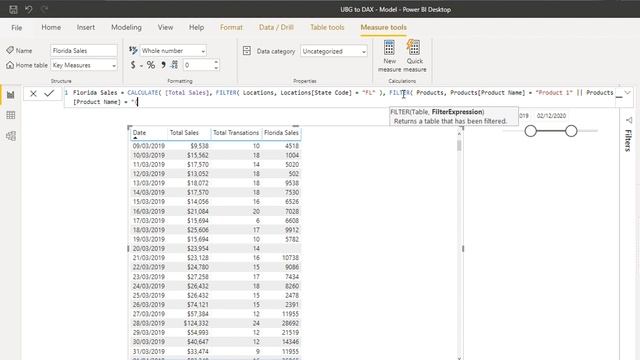Select the 28692 Florida Sales cell
The image size is (640, 360).
pos(290,323)
